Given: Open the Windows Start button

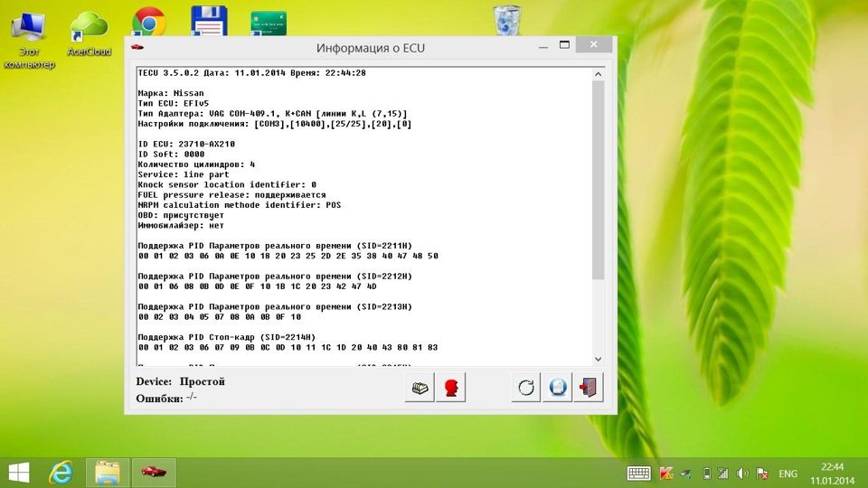Looking at the screenshot, I should point(18,473).
